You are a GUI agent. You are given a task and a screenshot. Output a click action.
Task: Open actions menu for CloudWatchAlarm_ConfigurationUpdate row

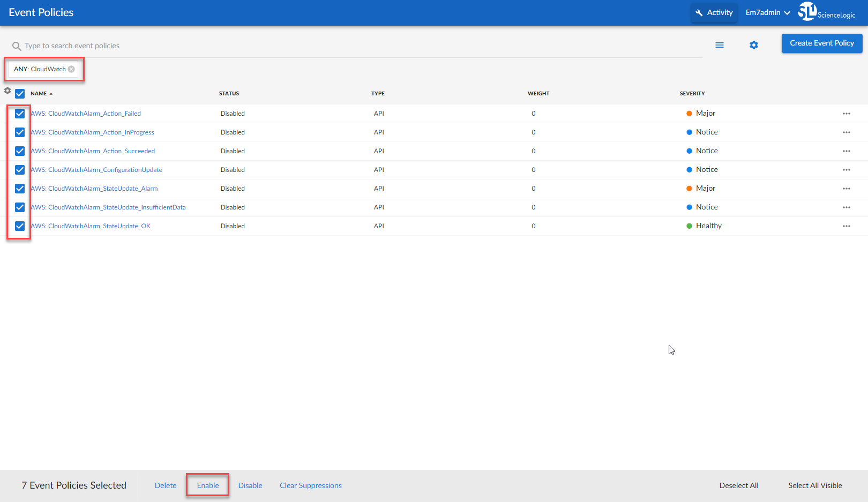click(x=846, y=170)
